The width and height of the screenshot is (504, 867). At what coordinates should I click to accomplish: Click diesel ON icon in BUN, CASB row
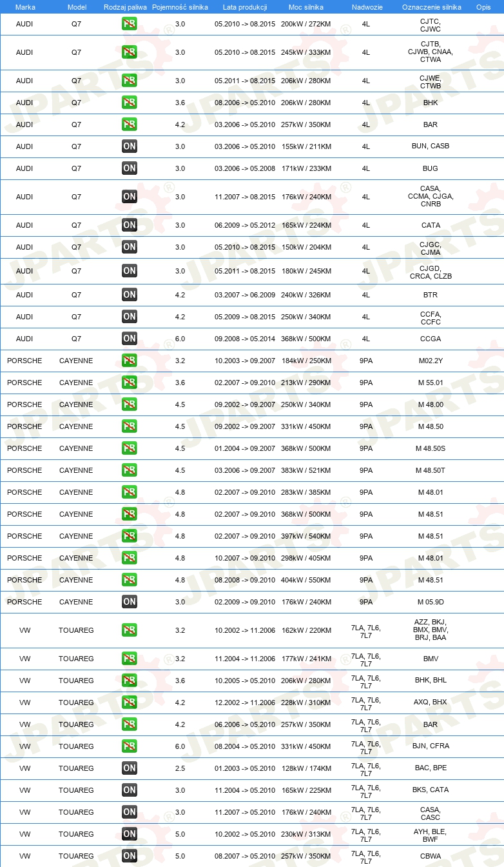tap(130, 146)
